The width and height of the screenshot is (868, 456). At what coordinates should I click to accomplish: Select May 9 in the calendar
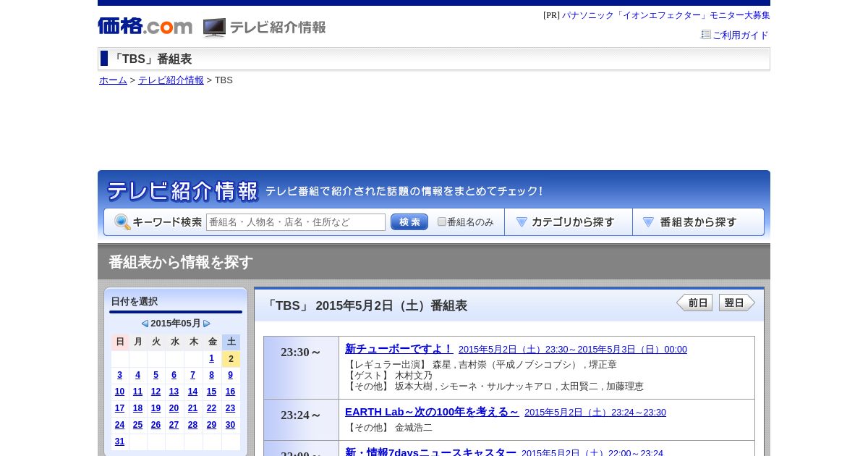(231, 375)
